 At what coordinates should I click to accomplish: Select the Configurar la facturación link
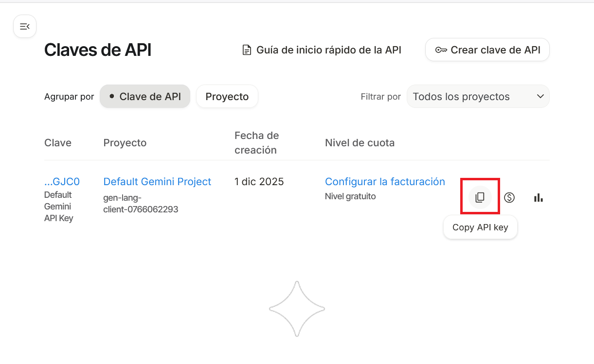tap(385, 182)
